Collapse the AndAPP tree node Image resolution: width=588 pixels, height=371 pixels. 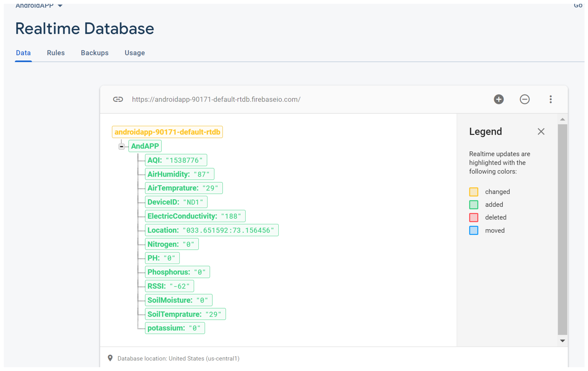click(x=121, y=147)
